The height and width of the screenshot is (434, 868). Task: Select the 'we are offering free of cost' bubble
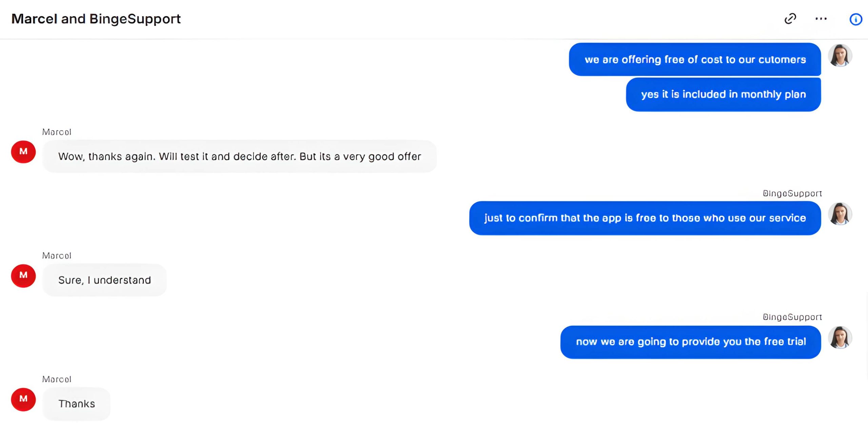[695, 60]
